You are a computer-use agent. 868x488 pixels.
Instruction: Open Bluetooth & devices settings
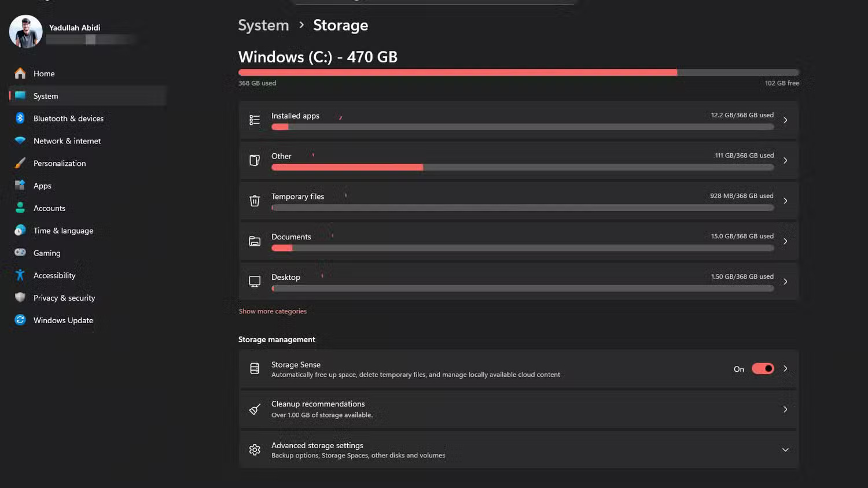tap(68, 118)
